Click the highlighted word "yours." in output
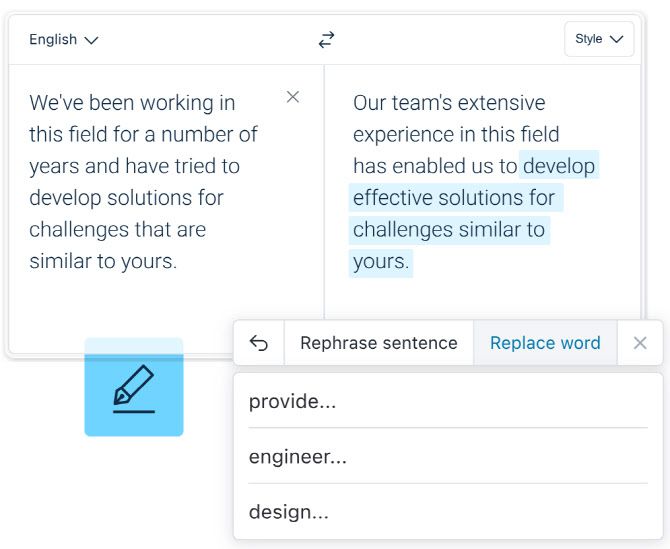The height and width of the screenshot is (549, 670). click(x=381, y=262)
